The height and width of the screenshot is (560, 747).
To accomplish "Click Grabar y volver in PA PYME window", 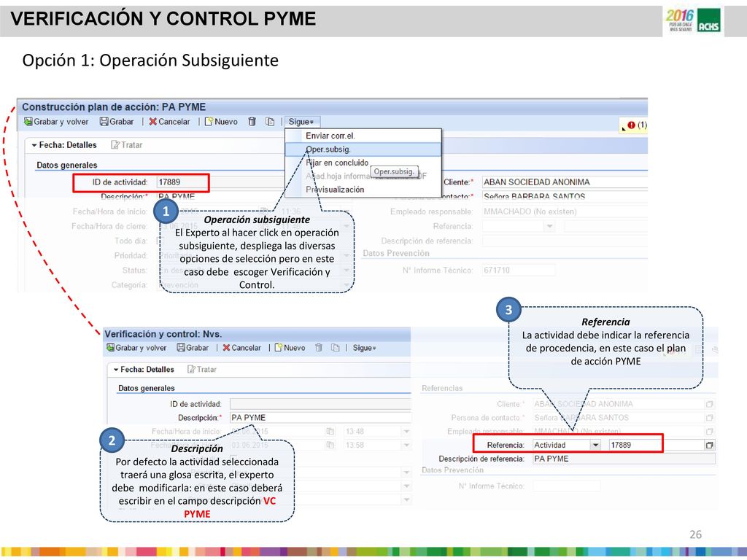I will (56, 122).
